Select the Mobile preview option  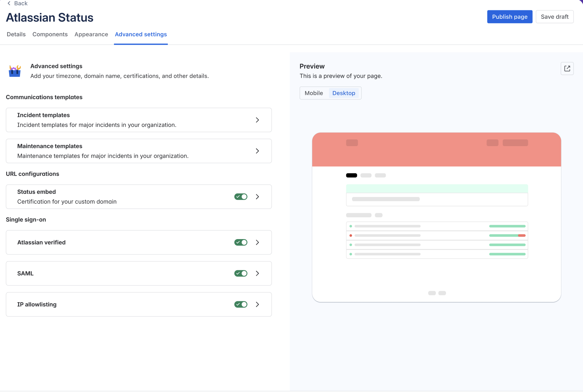[x=314, y=93]
